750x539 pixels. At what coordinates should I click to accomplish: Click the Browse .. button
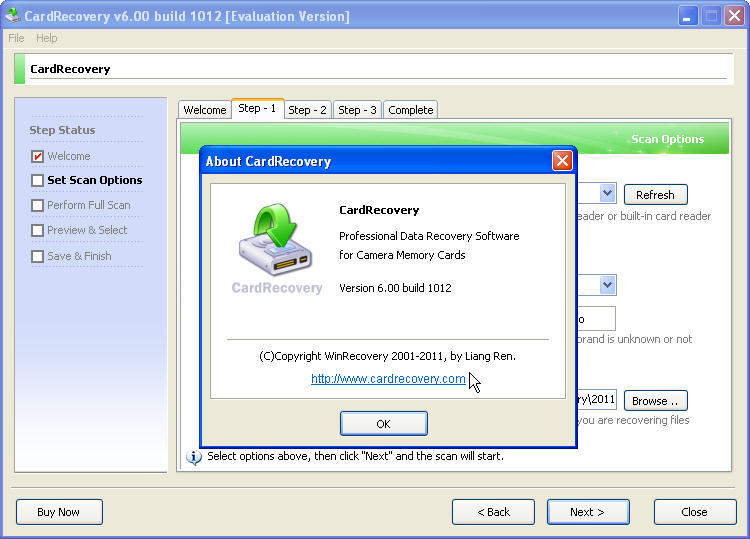pyautogui.click(x=655, y=401)
